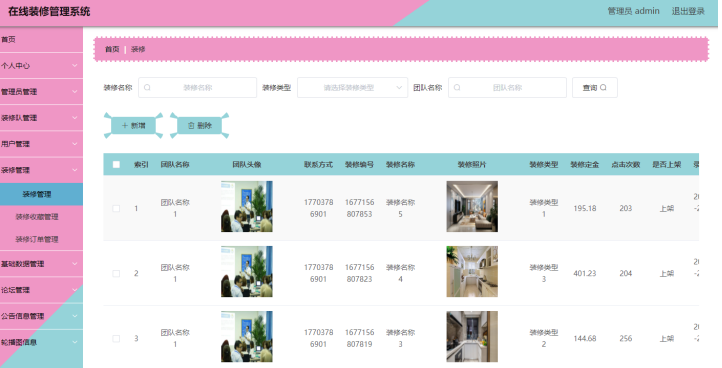
Task: Expand the 管理员管理 menu chevron
Action: pyautogui.click(x=75, y=92)
